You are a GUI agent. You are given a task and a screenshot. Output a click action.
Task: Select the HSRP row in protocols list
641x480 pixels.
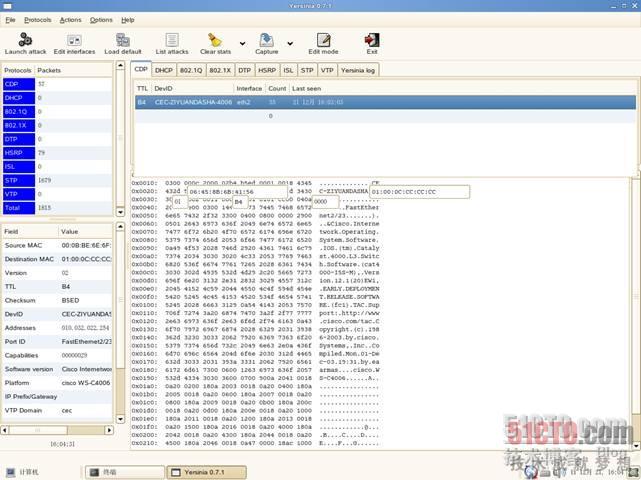click(x=57, y=153)
